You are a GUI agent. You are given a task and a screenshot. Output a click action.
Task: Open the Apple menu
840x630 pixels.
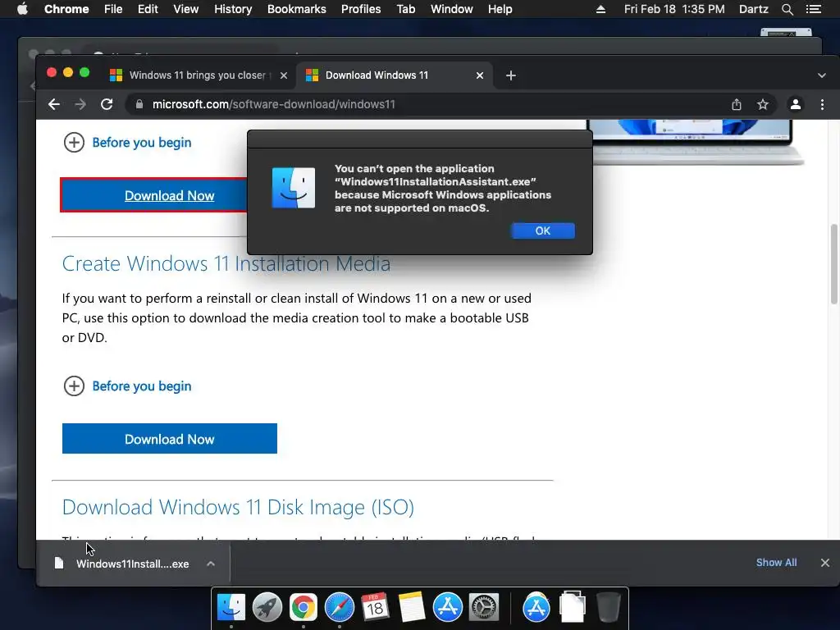22,9
